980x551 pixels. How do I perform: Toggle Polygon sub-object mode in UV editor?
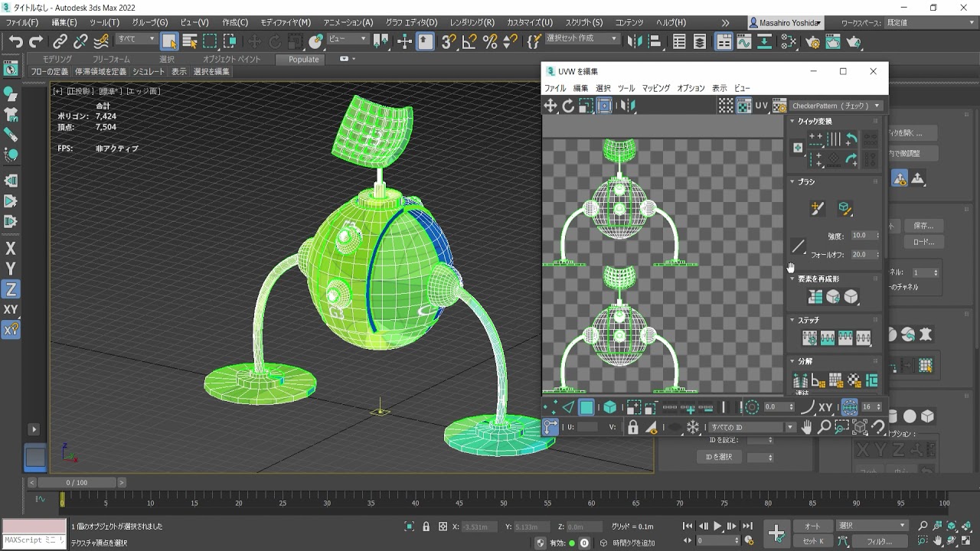(x=586, y=407)
